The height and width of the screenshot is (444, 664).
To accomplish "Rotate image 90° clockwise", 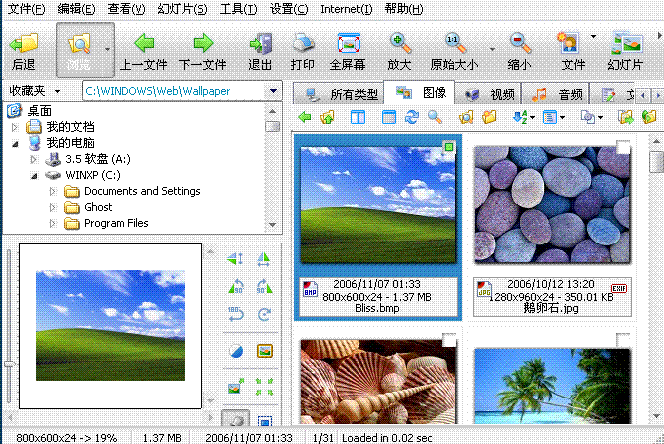I will [x=264, y=287].
